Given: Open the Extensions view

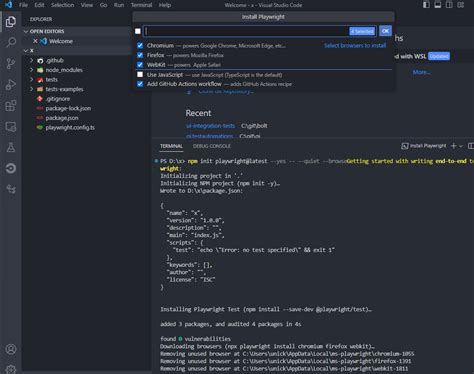Looking at the screenshot, I should point(11,106).
